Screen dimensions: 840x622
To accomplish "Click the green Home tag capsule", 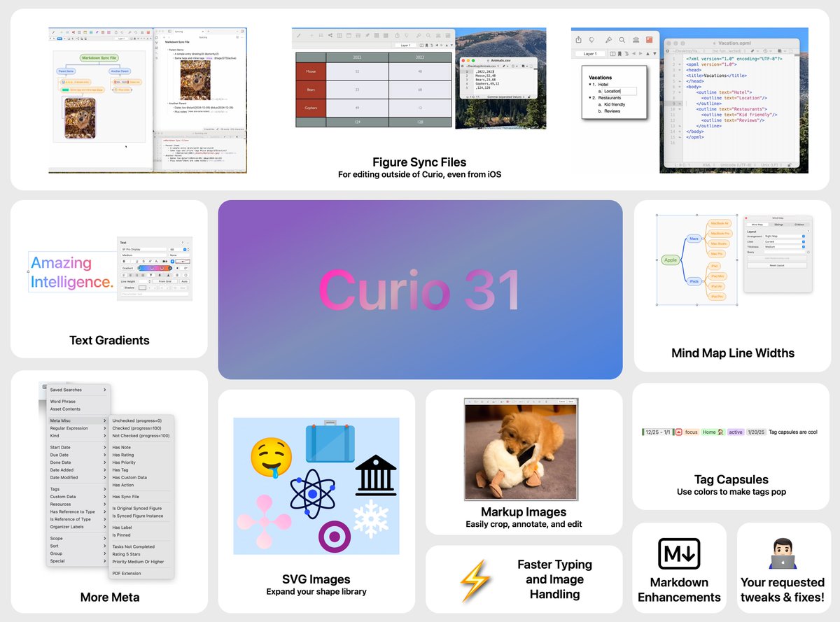I will [x=713, y=432].
